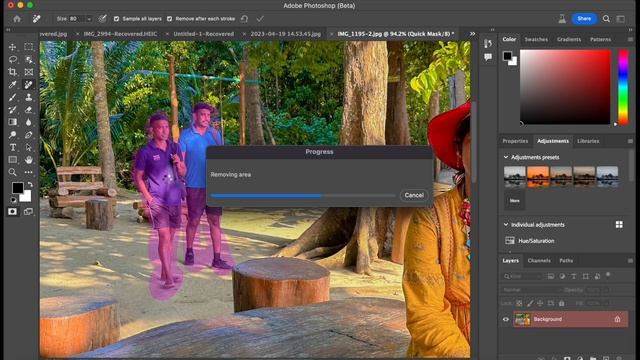Click the foreground color swatch in Color panel
640x360 pixels.
(x=507, y=56)
